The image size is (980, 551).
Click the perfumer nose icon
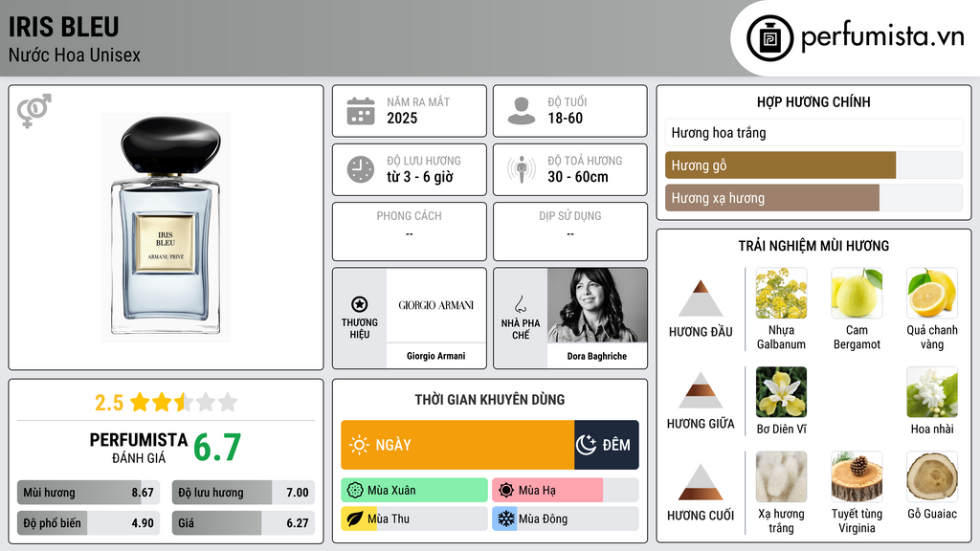[x=521, y=304]
